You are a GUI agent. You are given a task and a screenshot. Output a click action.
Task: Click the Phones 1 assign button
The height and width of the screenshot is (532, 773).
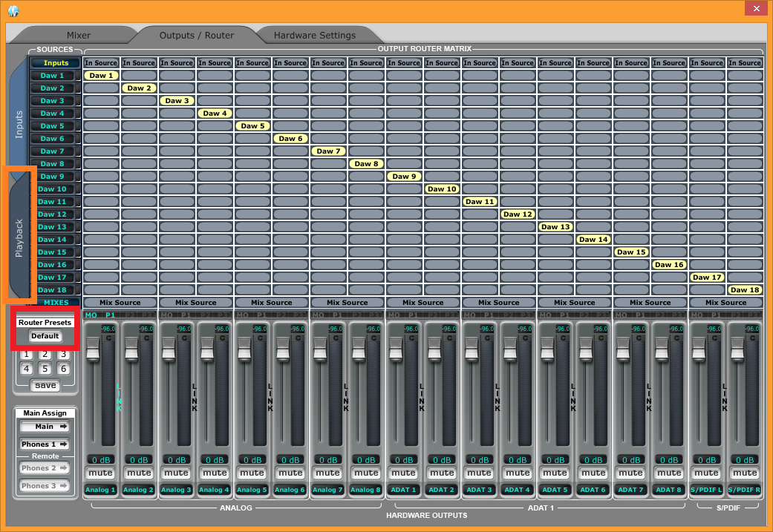tap(45, 444)
